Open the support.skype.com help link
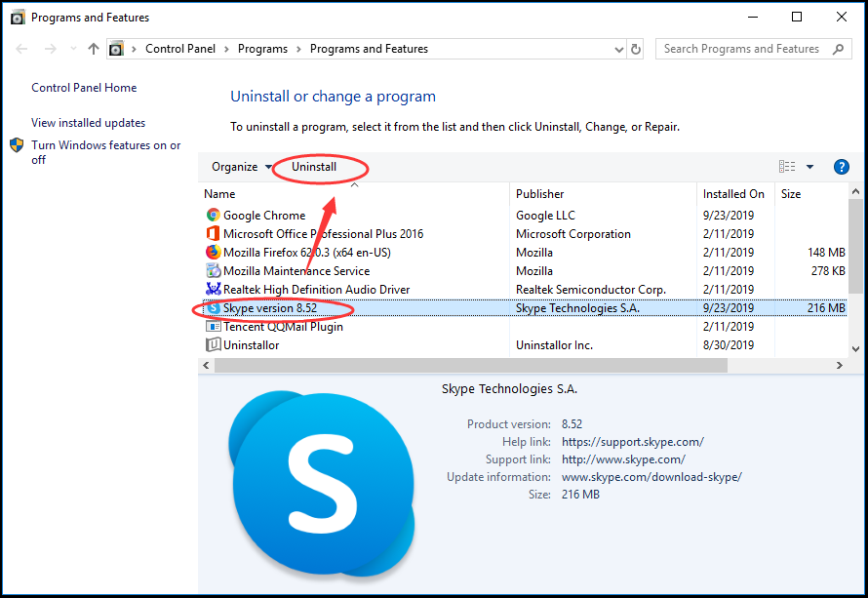The image size is (868, 598). tap(633, 442)
